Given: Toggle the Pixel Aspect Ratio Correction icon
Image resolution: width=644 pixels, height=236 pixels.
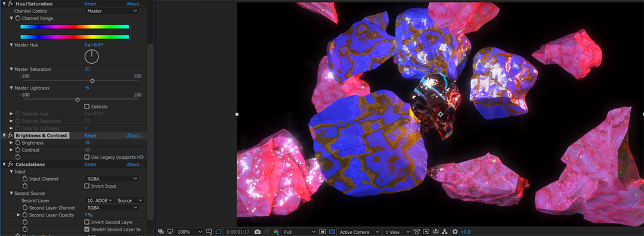Looking at the screenshot, I should pyautogui.click(x=417, y=232).
